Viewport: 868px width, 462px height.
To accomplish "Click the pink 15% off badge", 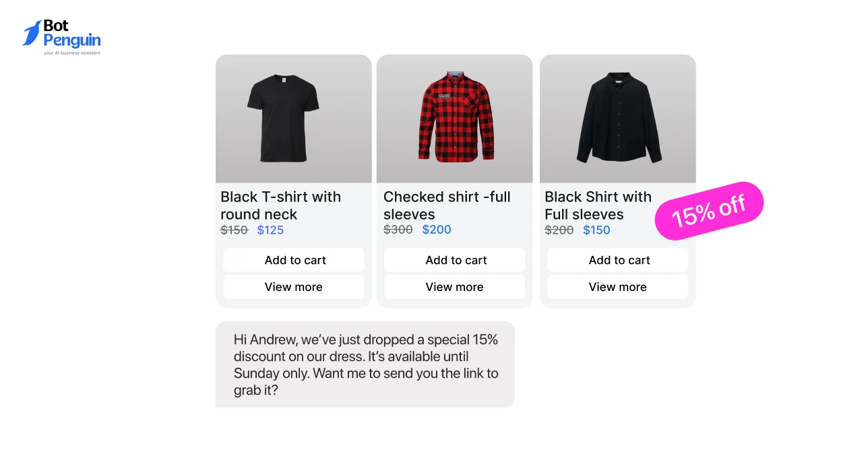I will [709, 211].
